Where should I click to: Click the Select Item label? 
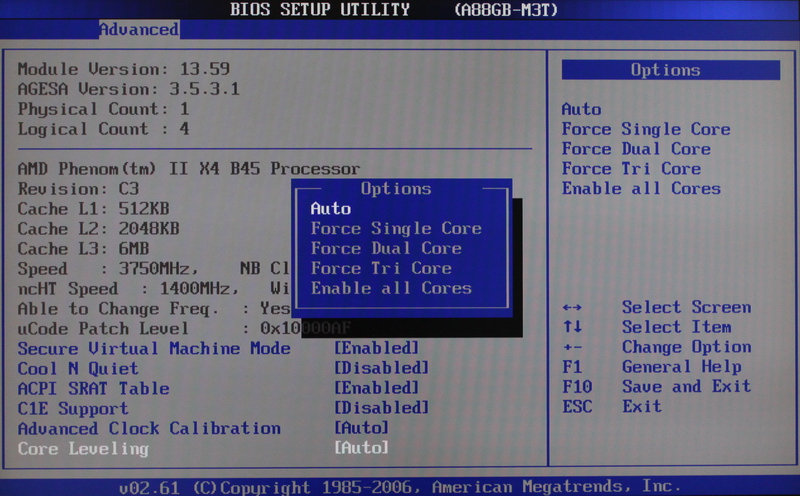coord(677,327)
